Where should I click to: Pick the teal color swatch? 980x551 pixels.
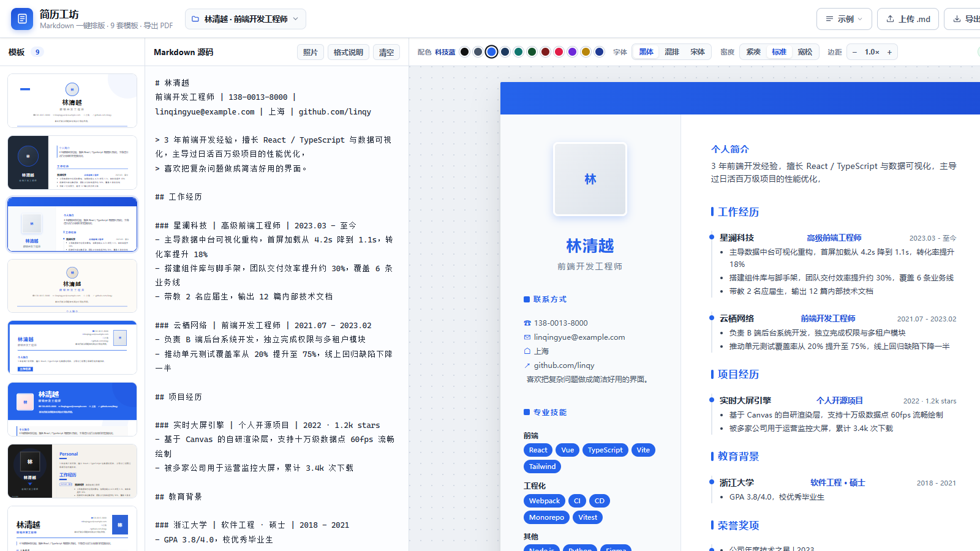click(x=518, y=52)
